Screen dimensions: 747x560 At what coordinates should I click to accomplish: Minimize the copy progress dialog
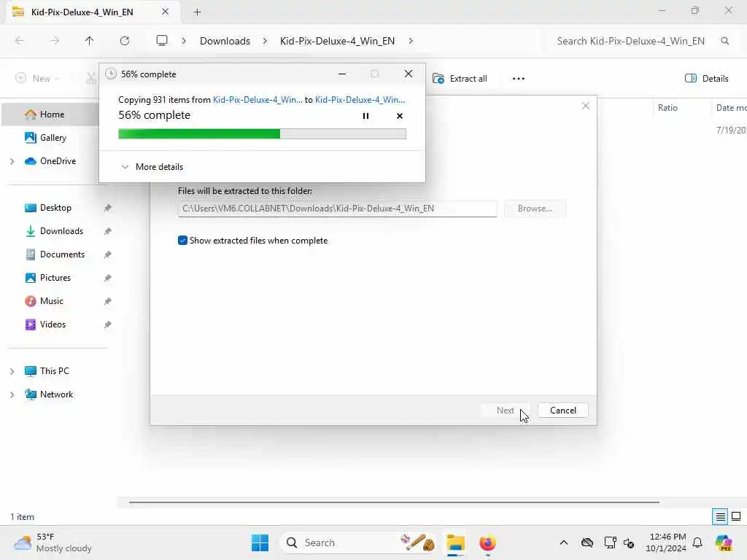tap(342, 74)
